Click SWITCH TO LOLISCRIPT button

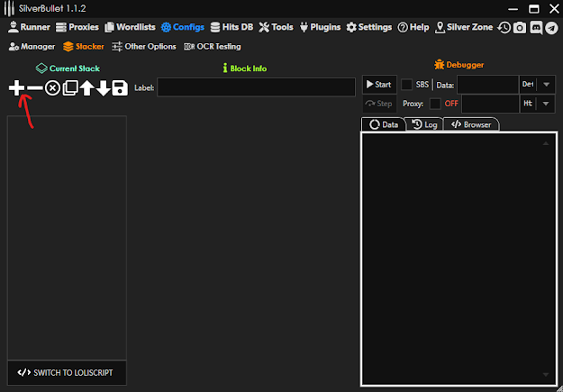67,373
